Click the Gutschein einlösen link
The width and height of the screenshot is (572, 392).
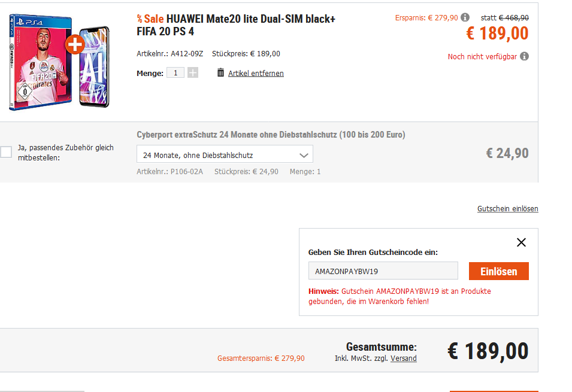click(507, 209)
